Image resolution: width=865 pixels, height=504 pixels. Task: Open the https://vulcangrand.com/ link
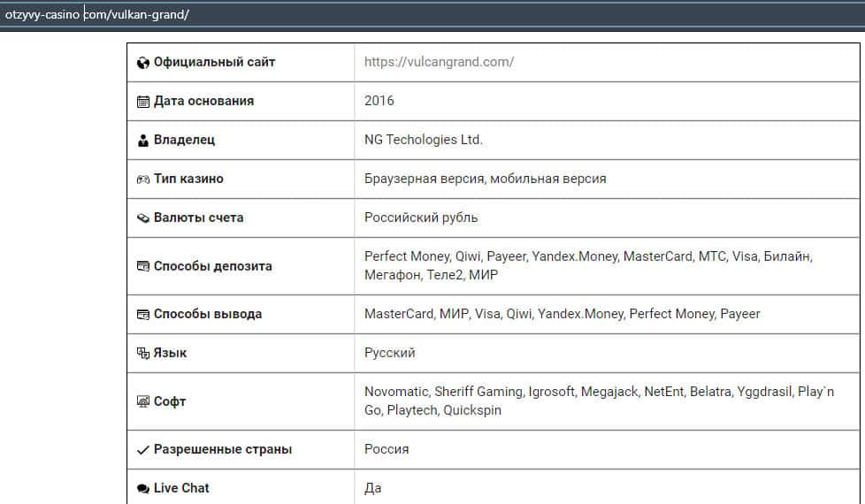click(x=439, y=62)
